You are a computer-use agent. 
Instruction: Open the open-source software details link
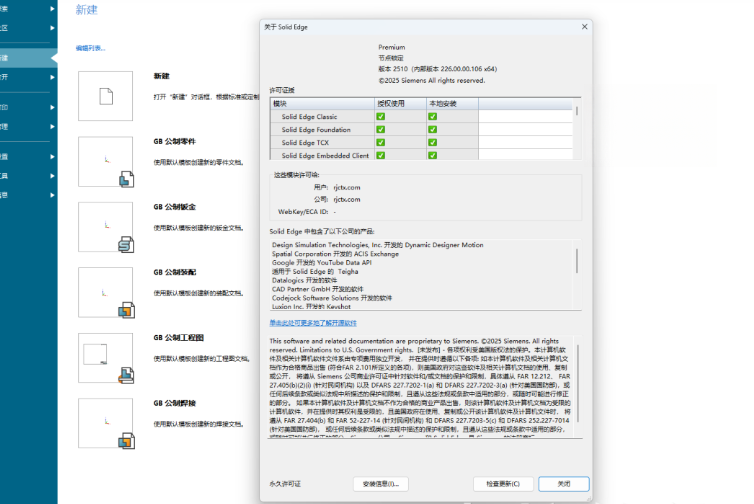(313, 323)
